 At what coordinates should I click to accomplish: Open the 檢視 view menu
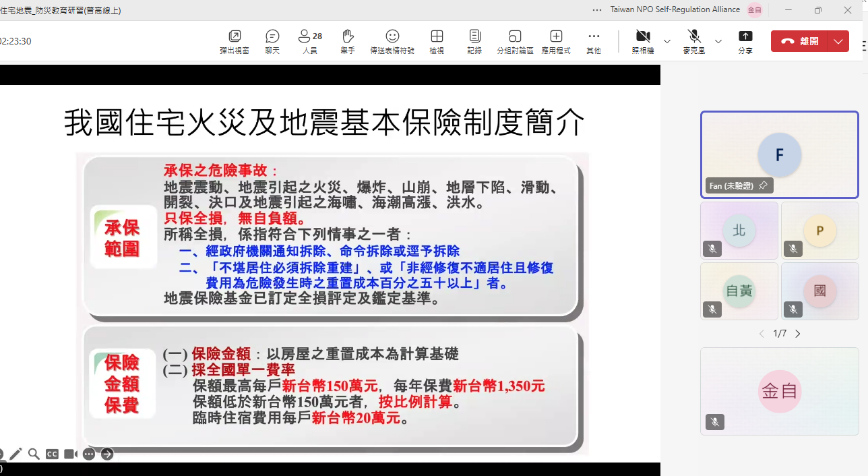tap(436, 40)
